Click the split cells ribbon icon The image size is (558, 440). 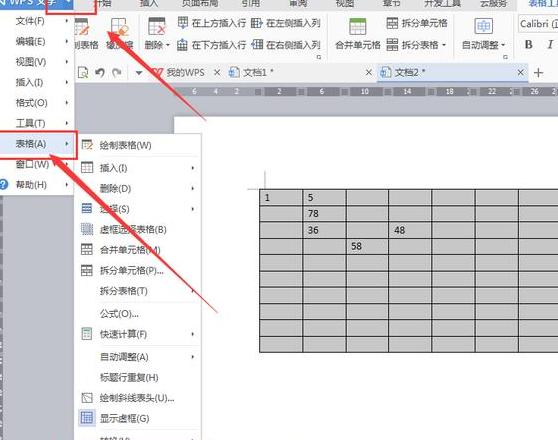(392, 23)
